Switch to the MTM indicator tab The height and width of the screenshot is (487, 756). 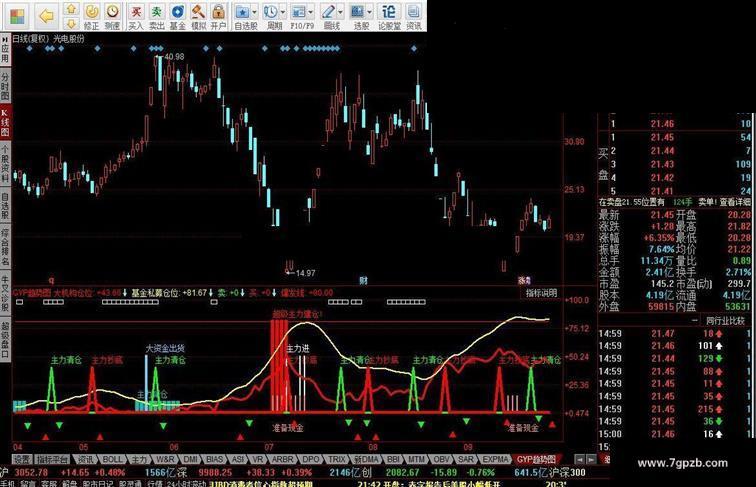pyautogui.click(x=415, y=460)
